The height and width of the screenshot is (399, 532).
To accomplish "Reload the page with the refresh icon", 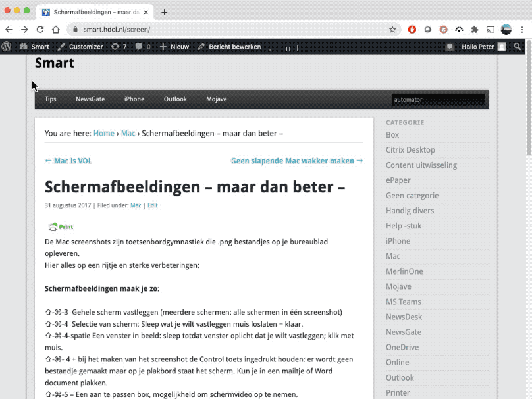I will pos(40,30).
